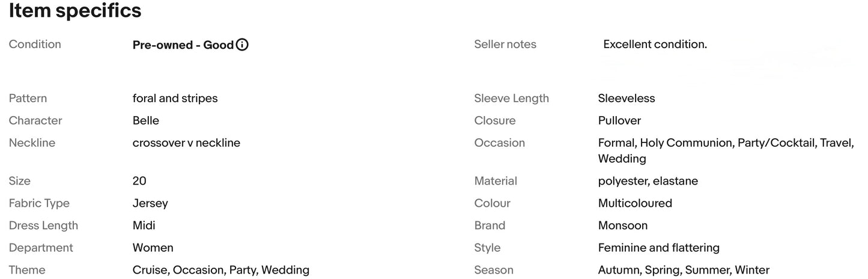
Task: Click the Sleeveless sleeve length value
Action: click(627, 98)
